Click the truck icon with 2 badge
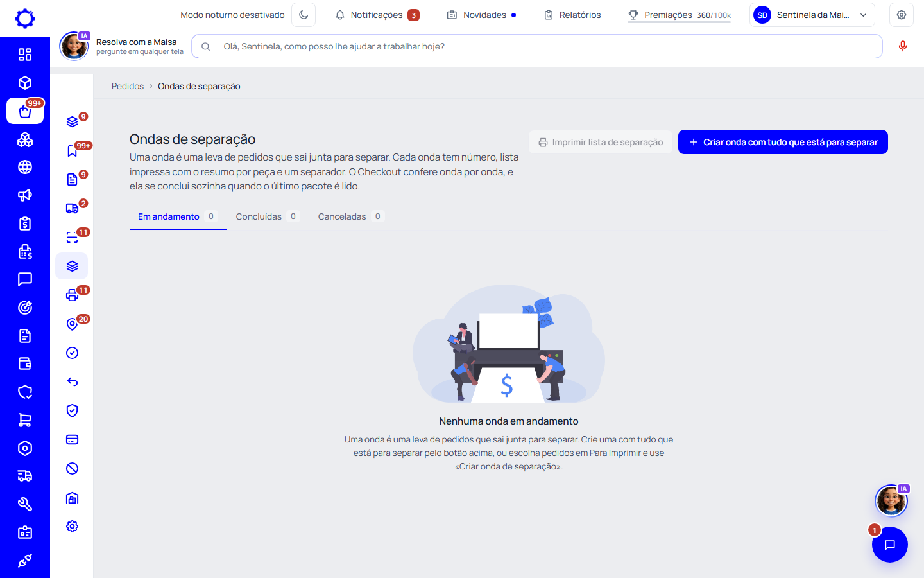 coord(73,208)
